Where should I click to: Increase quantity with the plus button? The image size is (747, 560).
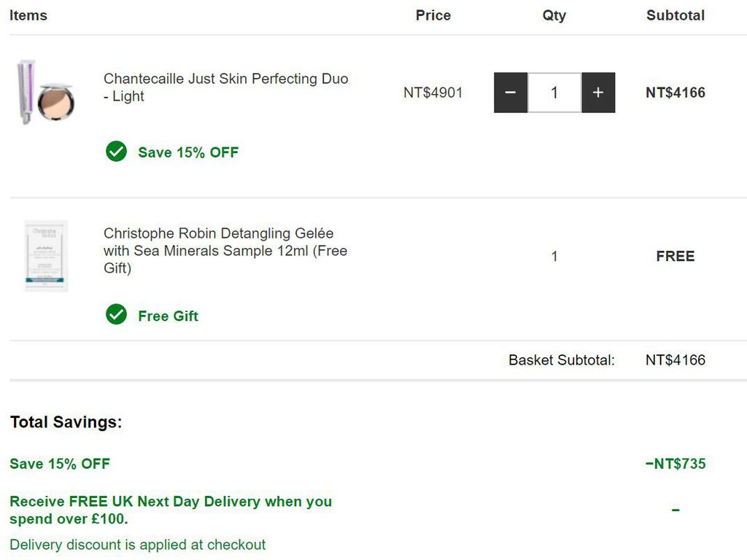pos(598,93)
